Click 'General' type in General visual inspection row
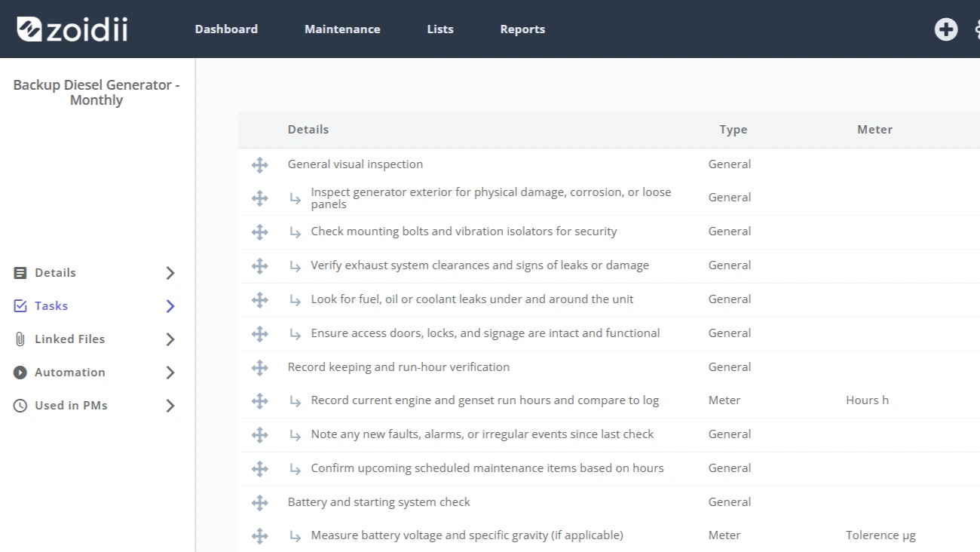Screen dimensions: 980x552 730,164
